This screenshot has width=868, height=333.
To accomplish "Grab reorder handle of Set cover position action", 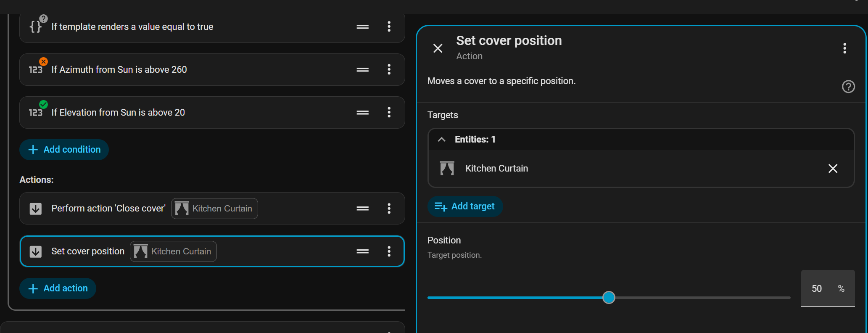I will (x=363, y=251).
